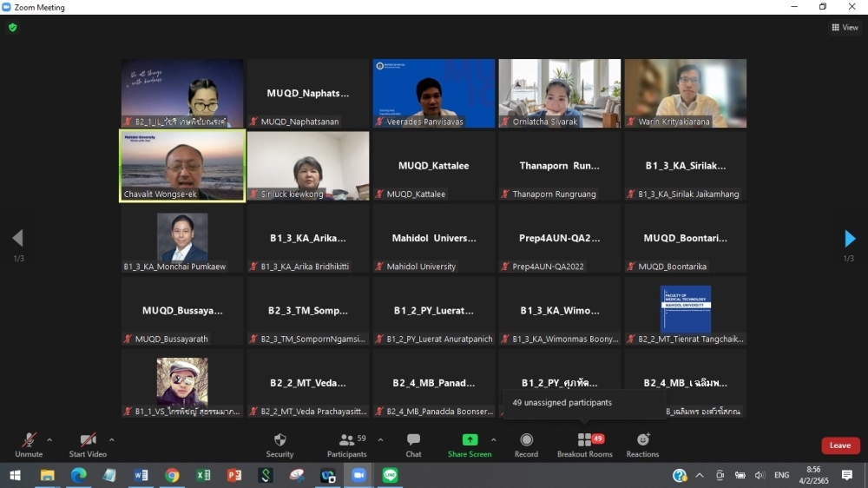The height and width of the screenshot is (488, 868).
Task: Go to next gallery page arrow
Action: click(850, 239)
